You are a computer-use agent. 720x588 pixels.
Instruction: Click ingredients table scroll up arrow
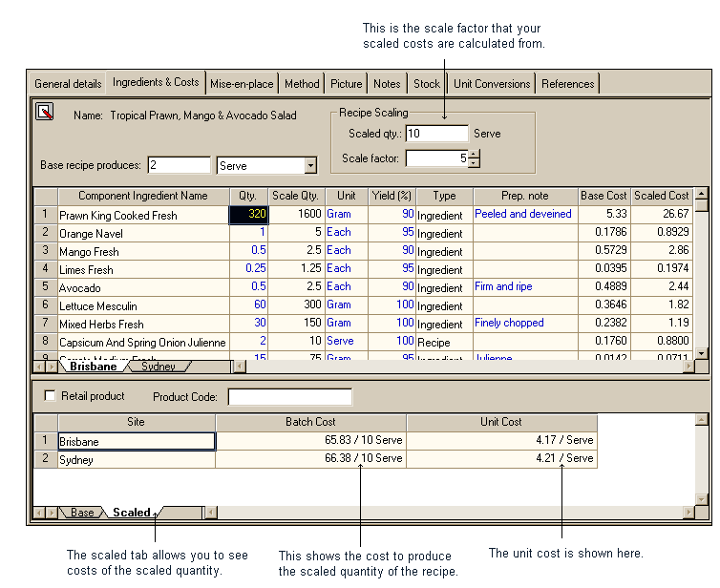pyautogui.click(x=701, y=193)
